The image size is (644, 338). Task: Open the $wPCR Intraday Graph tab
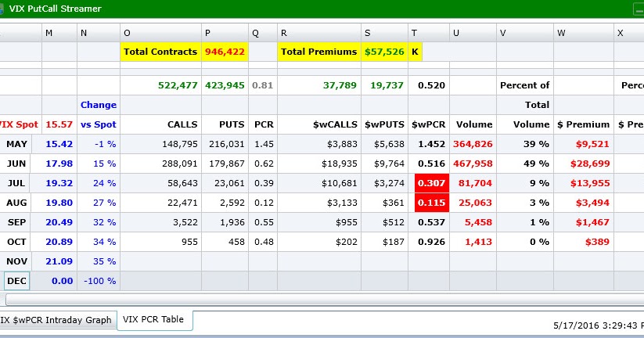56,320
